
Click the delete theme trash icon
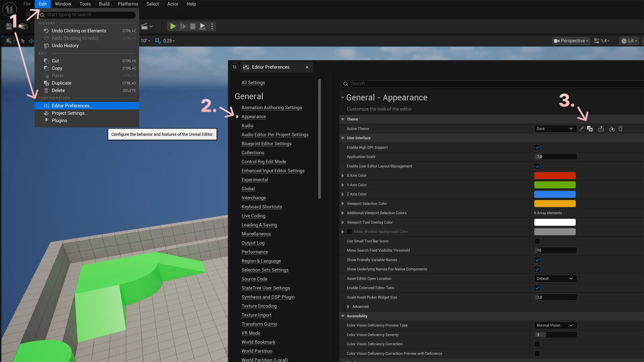pos(621,129)
